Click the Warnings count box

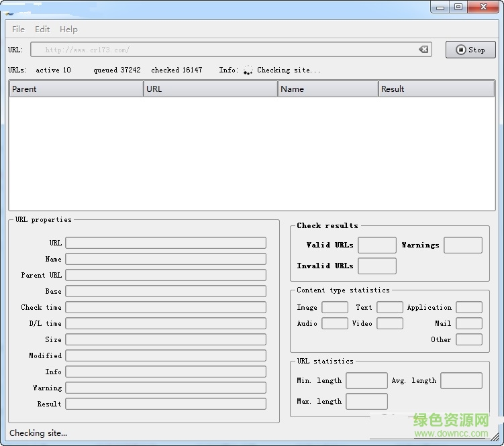point(462,245)
